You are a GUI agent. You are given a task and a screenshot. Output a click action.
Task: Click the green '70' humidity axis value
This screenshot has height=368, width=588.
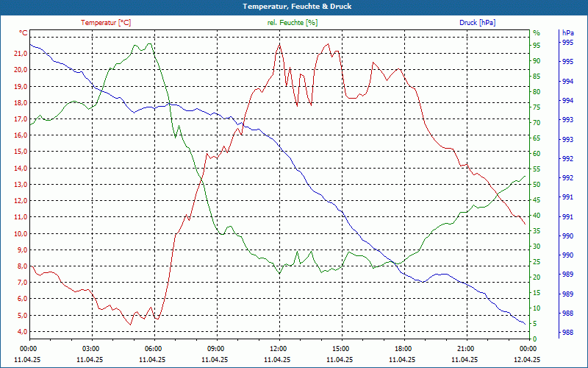pos(537,123)
